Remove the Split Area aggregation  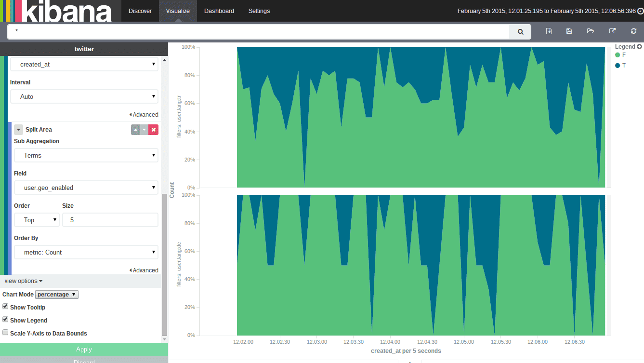[153, 130]
